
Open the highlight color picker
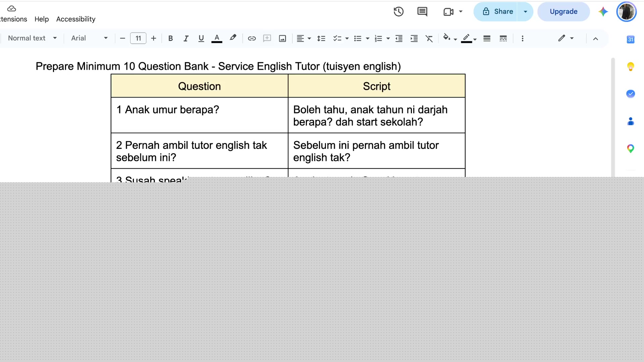click(233, 38)
